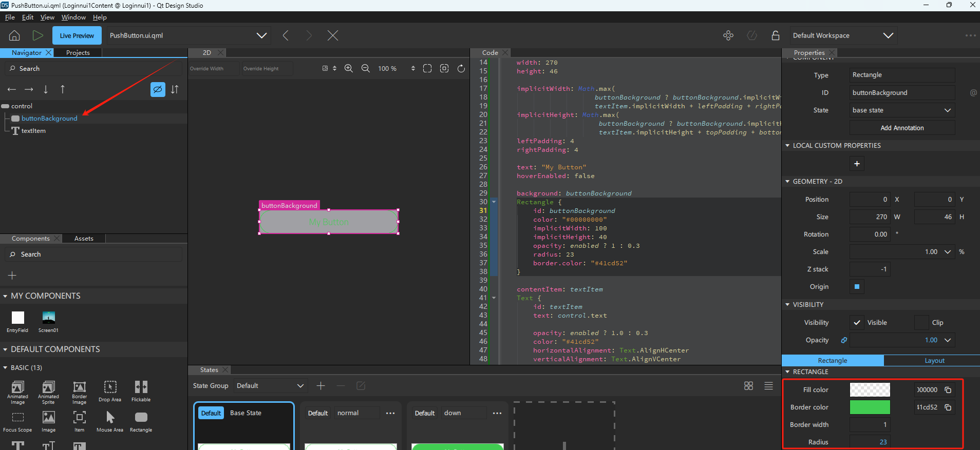Zoom out on the 2D view
Screen dimensions: 980x450
pyautogui.click(x=366, y=68)
